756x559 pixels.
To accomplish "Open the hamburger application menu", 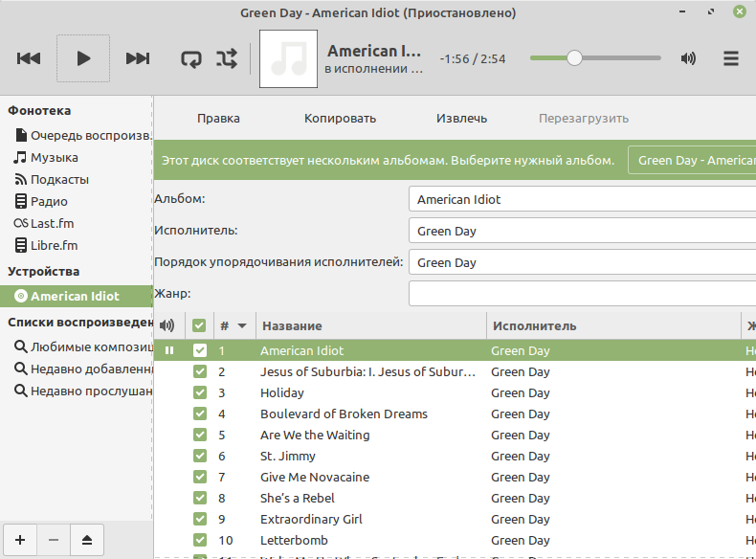I will click(731, 58).
